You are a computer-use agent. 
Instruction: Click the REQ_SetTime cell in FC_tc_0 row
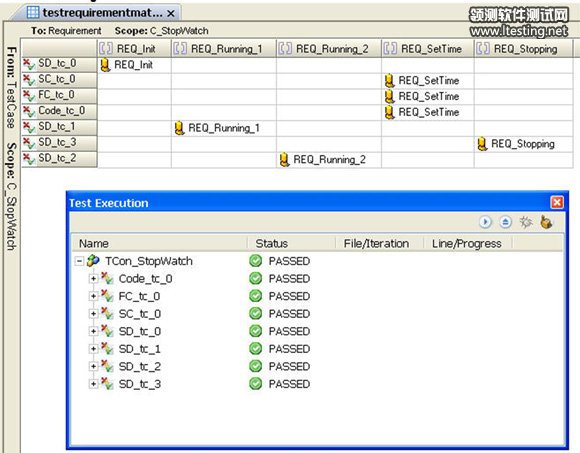(428, 97)
